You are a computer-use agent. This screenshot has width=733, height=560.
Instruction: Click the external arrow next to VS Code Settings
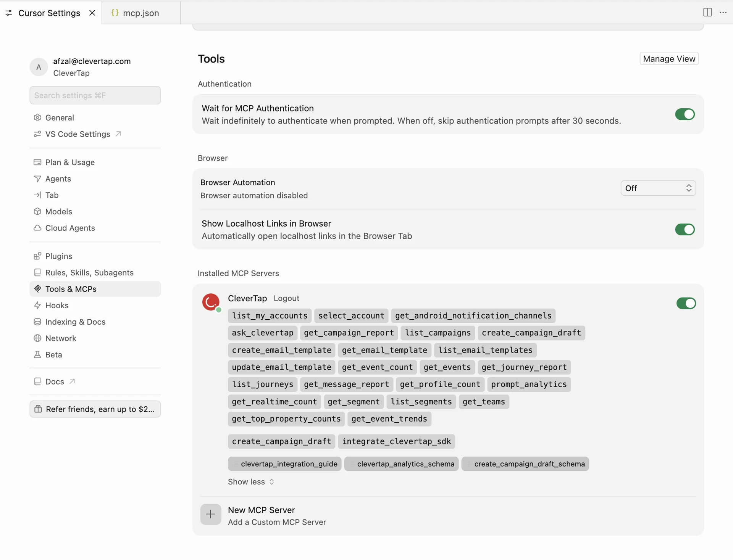(118, 134)
